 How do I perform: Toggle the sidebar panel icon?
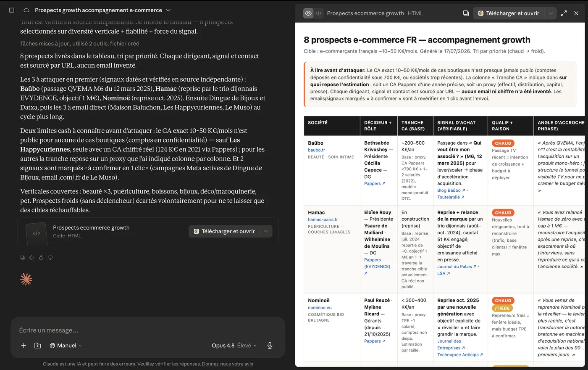(x=12, y=10)
